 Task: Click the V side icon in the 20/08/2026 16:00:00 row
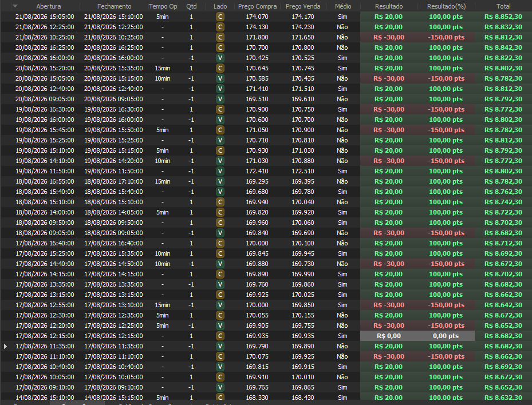(220, 58)
